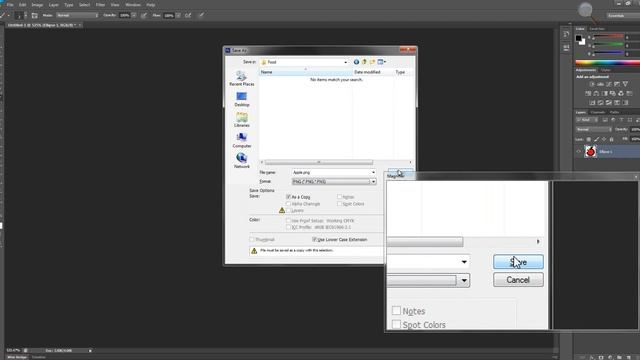Select Network in Save As places bar
Viewport: 640px width, 360px height.
[x=242, y=161]
